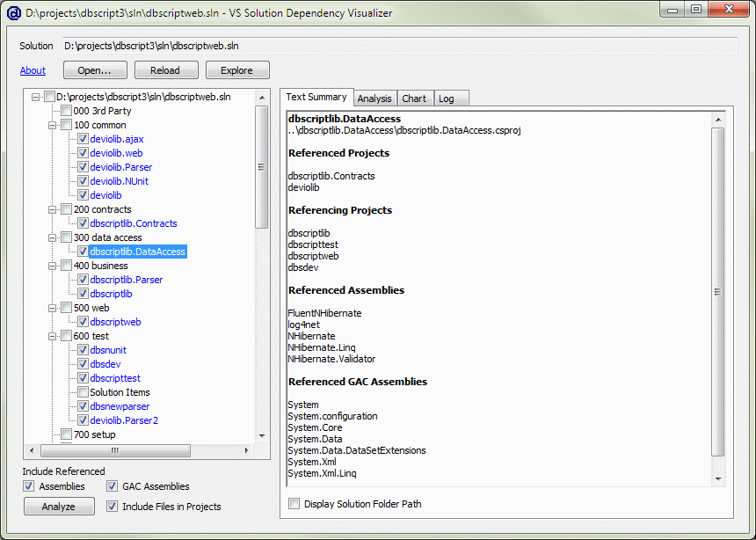Screen dimensions: 756x540
Task: Click the application icon in the title bar
Action: [x=14, y=12]
